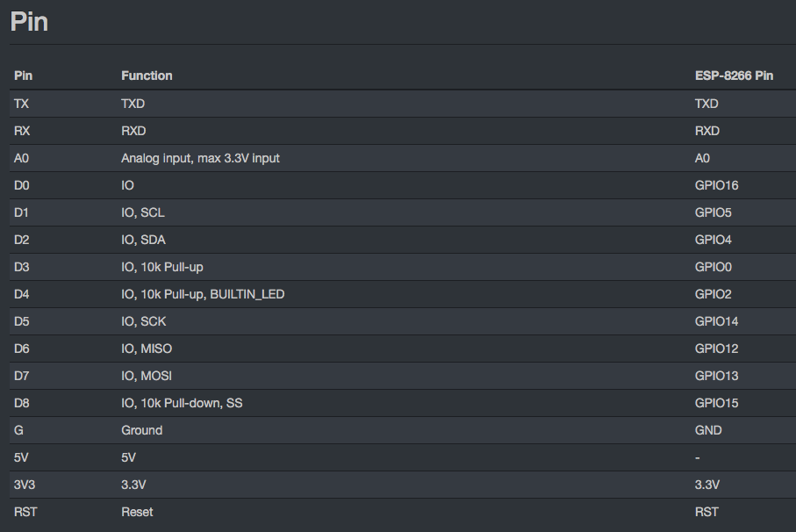This screenshot has height=532, width=796.
Task: Select the RXD function cell
Action: (x=133, y=131)
